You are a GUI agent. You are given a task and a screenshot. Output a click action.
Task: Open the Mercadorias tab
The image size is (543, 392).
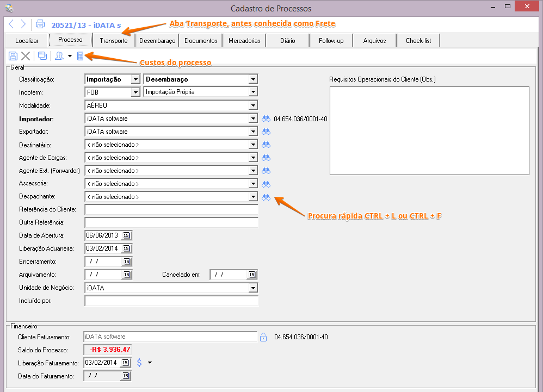(244, 41)
